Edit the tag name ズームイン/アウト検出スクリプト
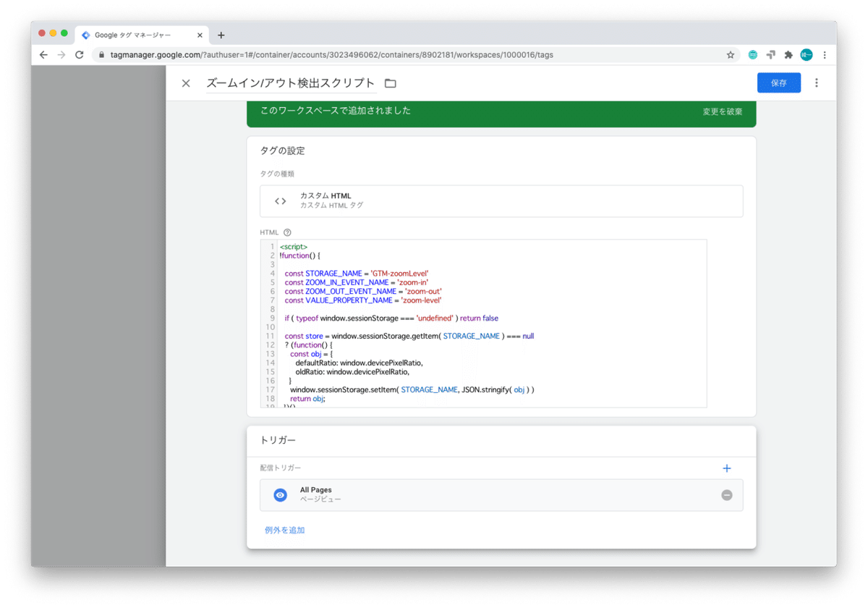 (291, 83)
